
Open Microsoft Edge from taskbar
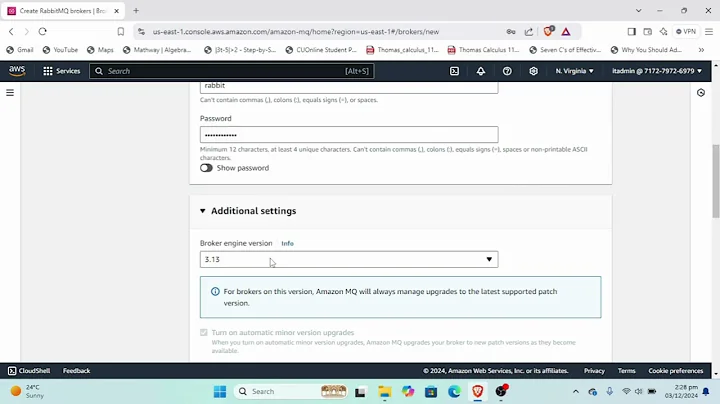coord(454,392)
